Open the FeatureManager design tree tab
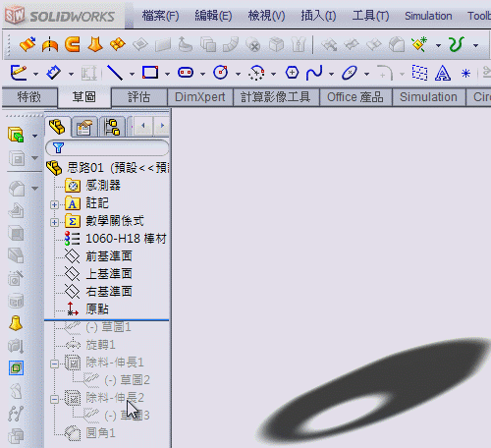Viewport: 491px width, 448px height. pos(57,127)
